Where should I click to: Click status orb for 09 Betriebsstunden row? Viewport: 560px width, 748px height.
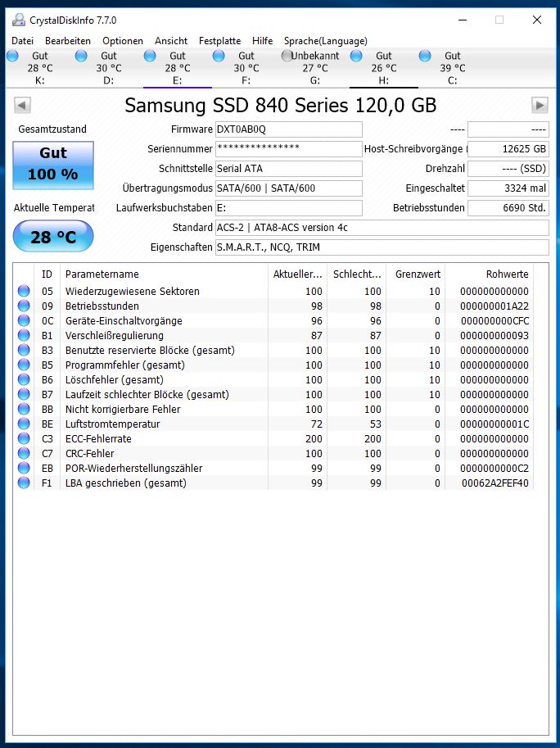coord(24,306)
